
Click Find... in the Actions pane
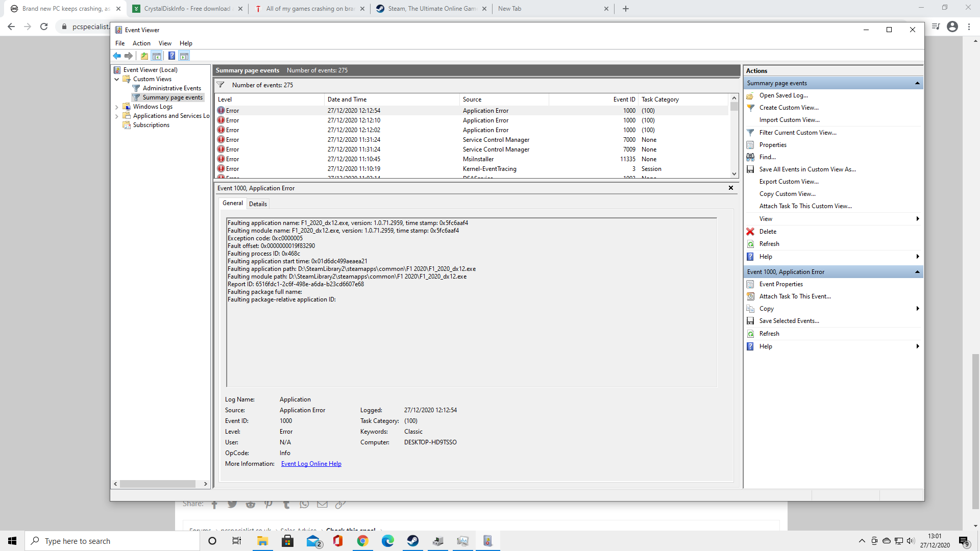tap(767, 157)
